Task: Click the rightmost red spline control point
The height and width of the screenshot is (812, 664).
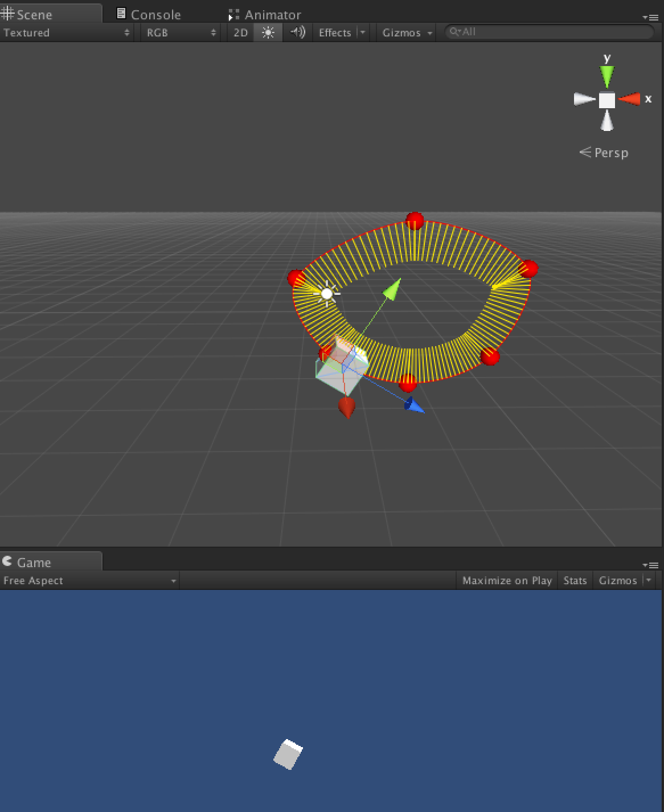Action: [529, 269]
